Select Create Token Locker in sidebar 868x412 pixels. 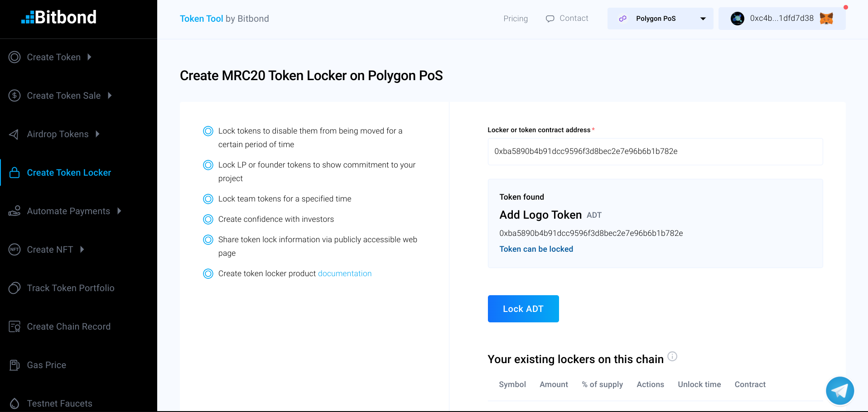(69, 172)
